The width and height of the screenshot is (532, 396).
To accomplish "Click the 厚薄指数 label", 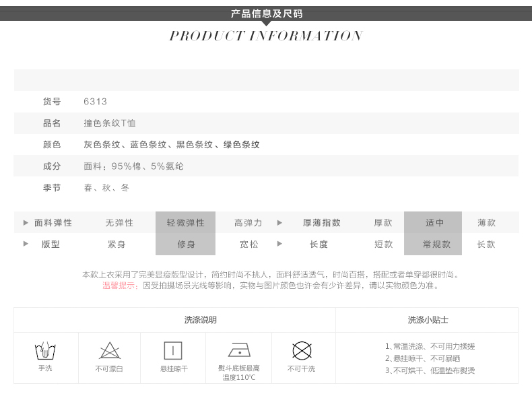I will click(x=322, y=223).
